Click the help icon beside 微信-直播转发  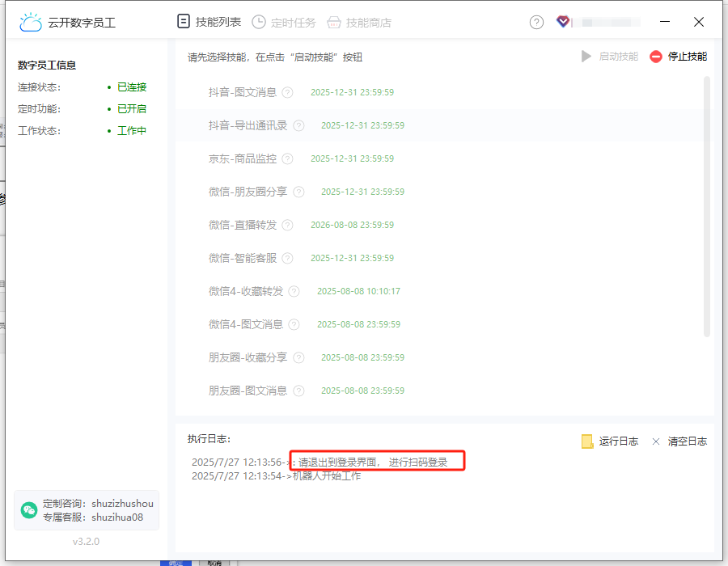pos(287,226)
